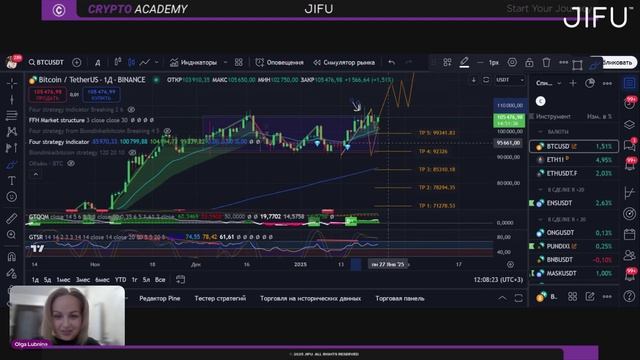The height and width of the screenshot is (360, 640).
Task: Show the Four strategy indicator Breaking 2.6 via eye icon
Action: coord(131,109)
